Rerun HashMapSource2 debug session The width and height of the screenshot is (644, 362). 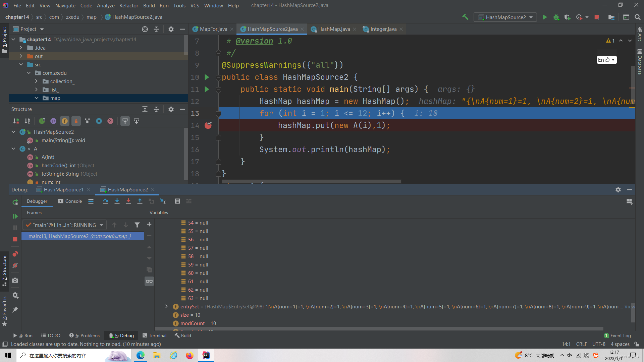pos(15,202)
